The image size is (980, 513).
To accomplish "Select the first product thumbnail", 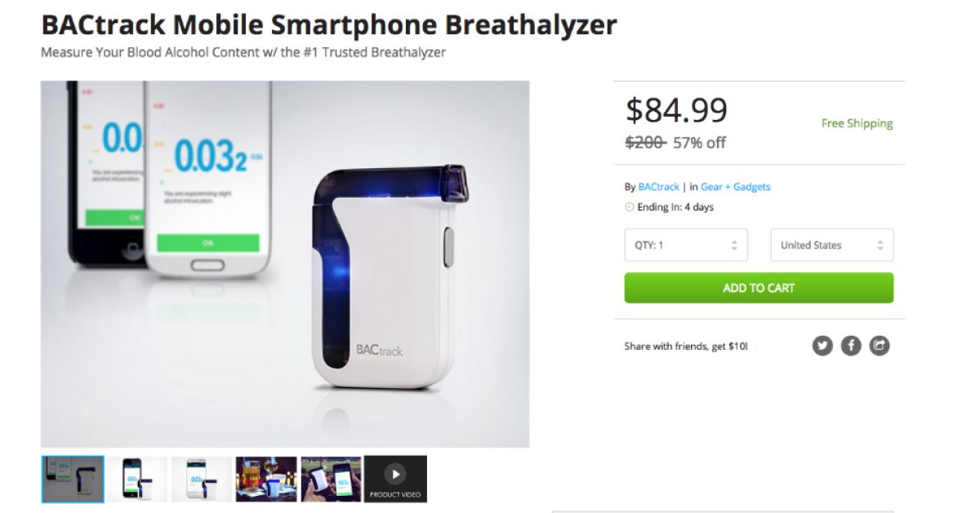I will pos(73,479).
